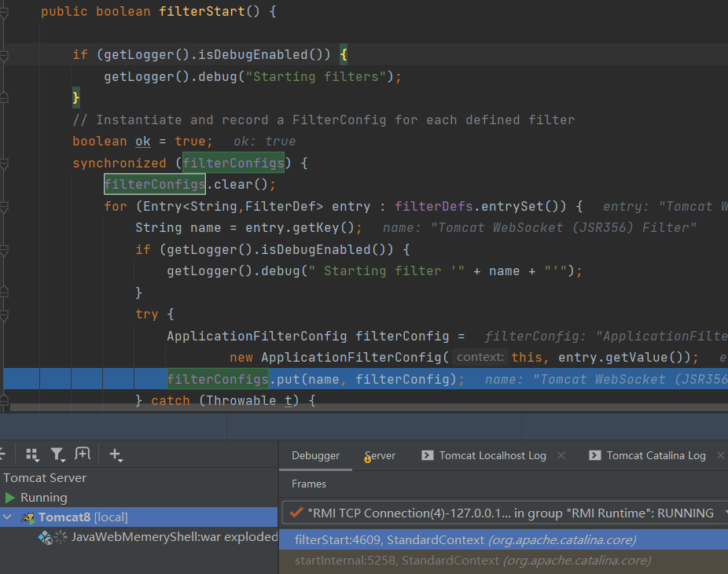The image size is (728, 574).
Task: Fold the synchronized block in gutter
Action: pos(4,164)
